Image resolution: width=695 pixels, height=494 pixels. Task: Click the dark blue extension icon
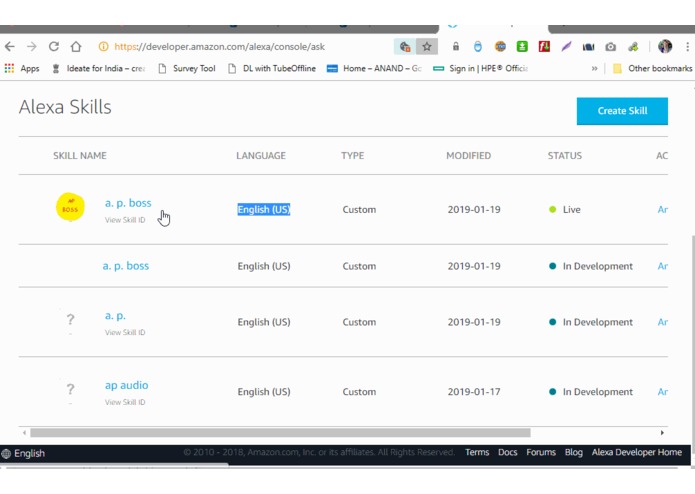click(588, 47)
